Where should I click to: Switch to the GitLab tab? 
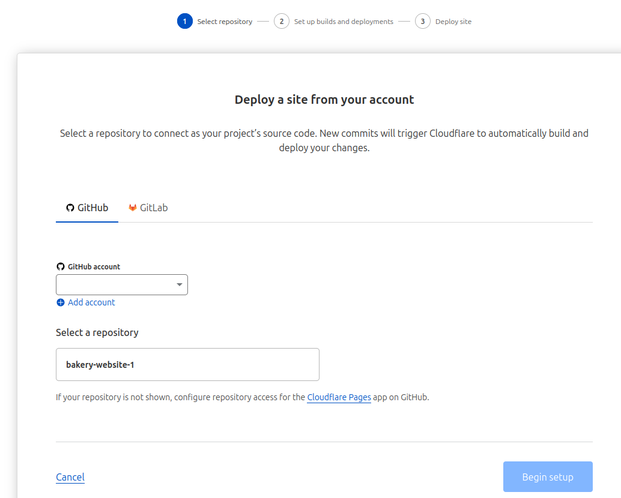148,208
